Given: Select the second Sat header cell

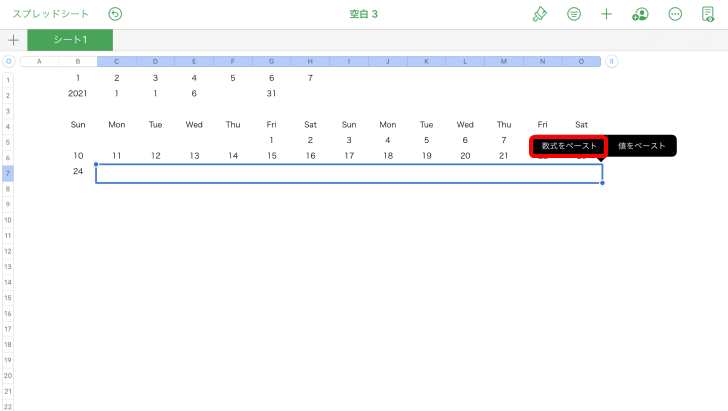Looking at the screenshot, I should (581, 124).
